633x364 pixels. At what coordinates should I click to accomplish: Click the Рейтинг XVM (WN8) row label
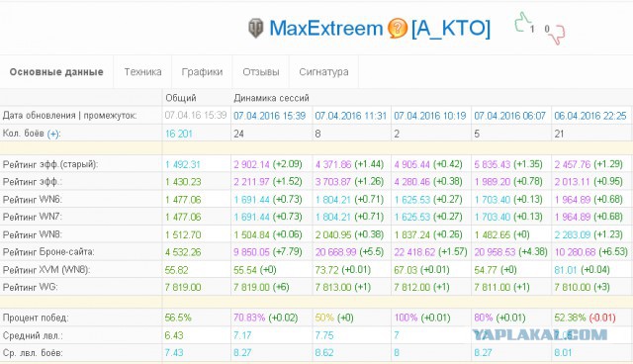click(46, 270)
